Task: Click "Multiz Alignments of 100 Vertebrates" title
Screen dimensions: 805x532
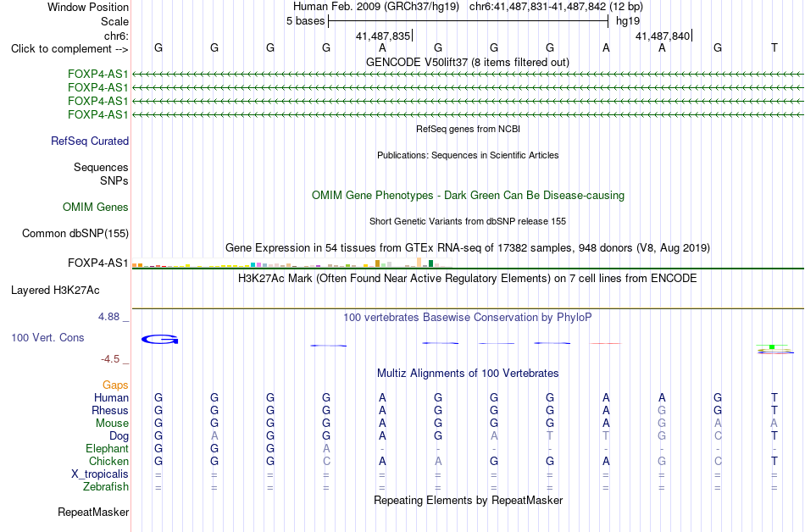Action: [x=468, y=373]
